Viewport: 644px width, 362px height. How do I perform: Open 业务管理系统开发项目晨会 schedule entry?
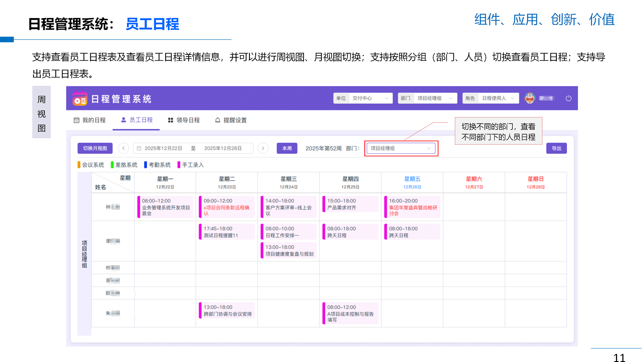click(165, 207)
